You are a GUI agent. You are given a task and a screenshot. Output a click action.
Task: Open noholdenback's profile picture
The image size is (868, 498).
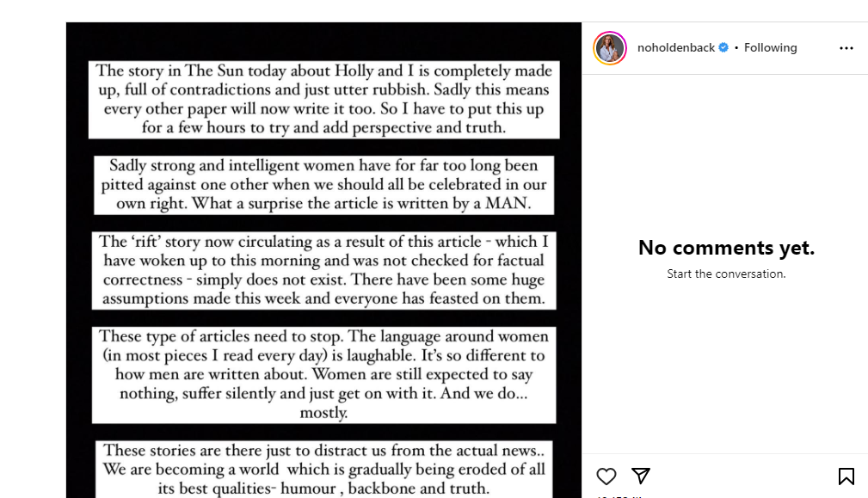(x=610, y=48)
